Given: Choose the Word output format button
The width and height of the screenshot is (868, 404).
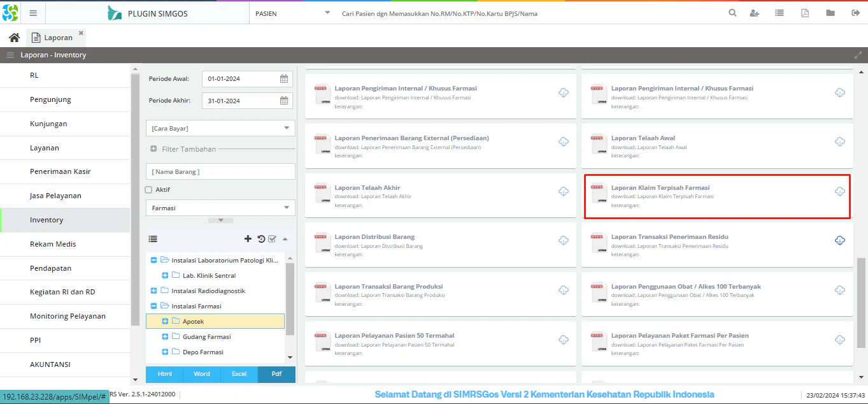Looking at the screenshot, I should pos(202,374).
